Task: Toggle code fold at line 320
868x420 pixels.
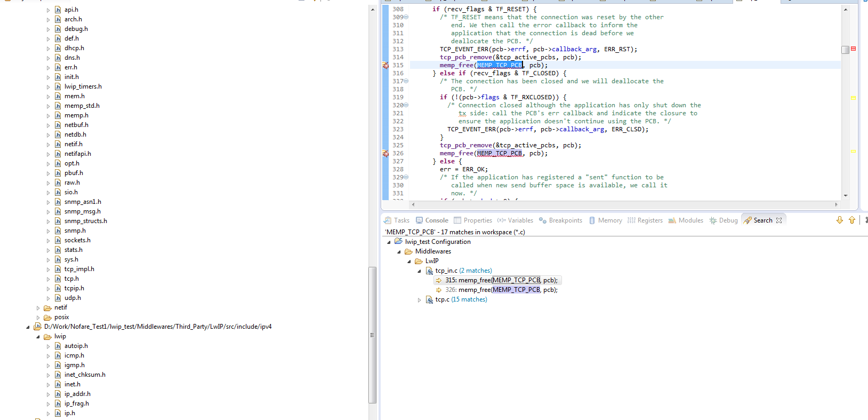Action: coord(406,105)
